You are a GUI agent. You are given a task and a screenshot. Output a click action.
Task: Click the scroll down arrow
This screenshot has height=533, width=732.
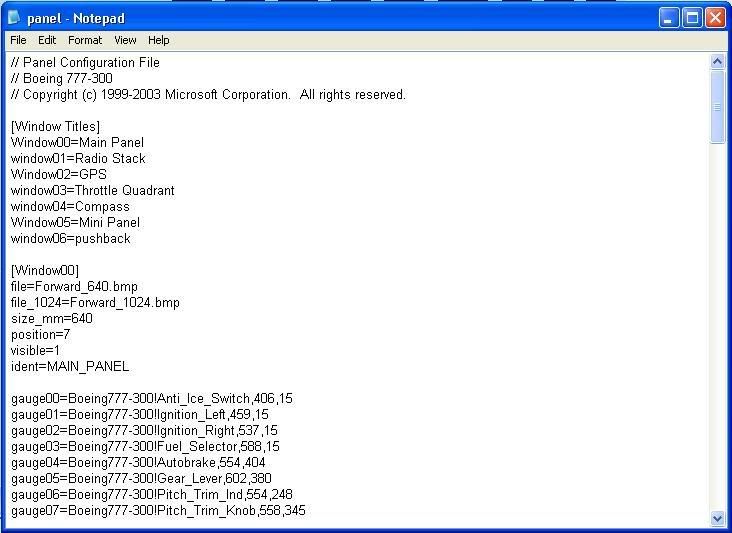(717, 518)
